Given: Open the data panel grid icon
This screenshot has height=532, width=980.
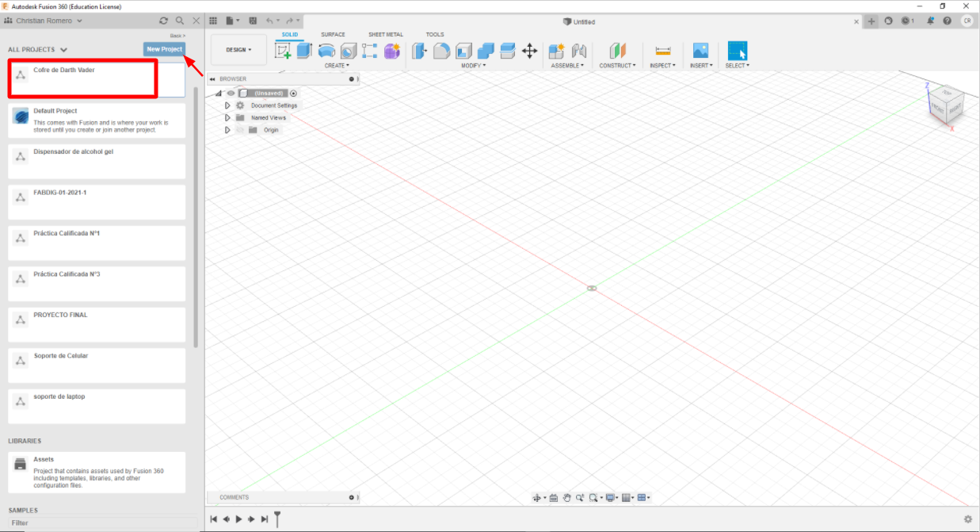Looking at the screenshot, I should point(213,21).
